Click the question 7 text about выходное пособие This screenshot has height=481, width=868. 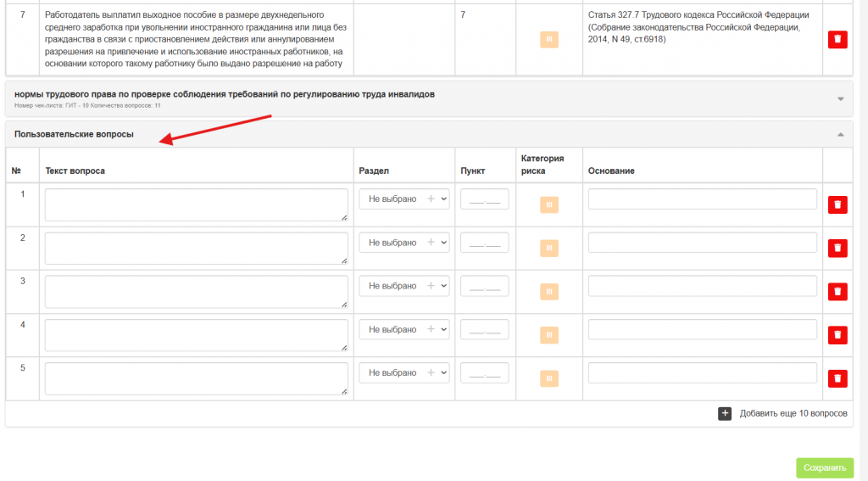[x=196, y=39]
